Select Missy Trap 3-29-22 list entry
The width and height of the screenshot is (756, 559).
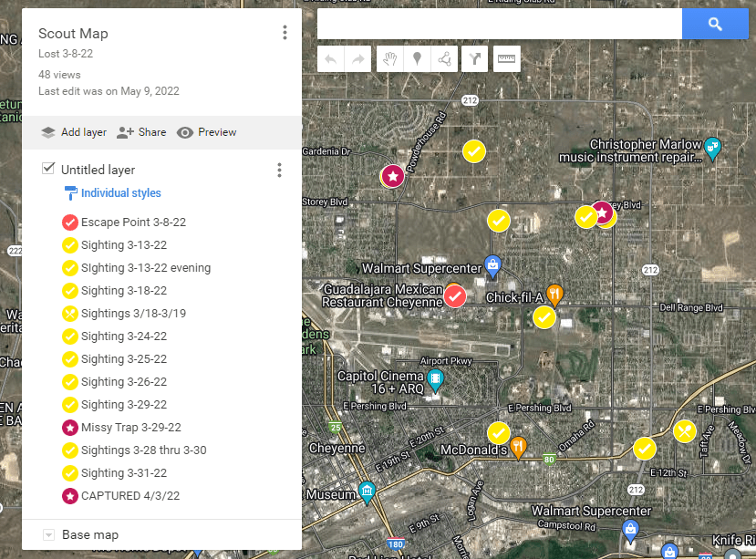(x=130, y=428)
